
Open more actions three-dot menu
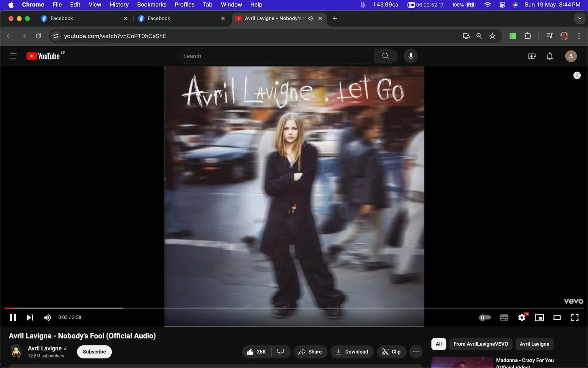(416, 352)
